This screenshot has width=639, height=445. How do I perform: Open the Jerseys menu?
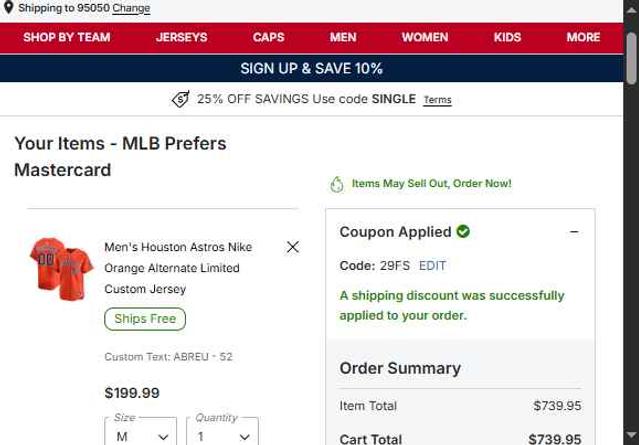(182, 38)
